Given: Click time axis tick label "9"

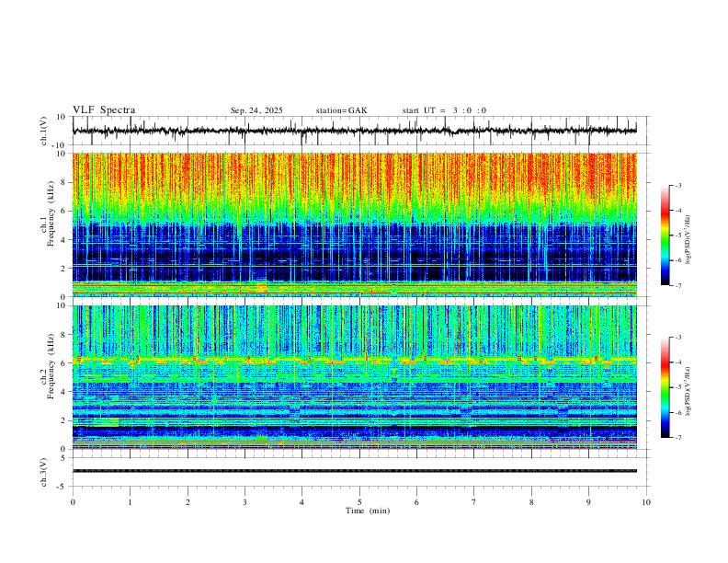Looking at the screenshot, I should coord(588,502).
